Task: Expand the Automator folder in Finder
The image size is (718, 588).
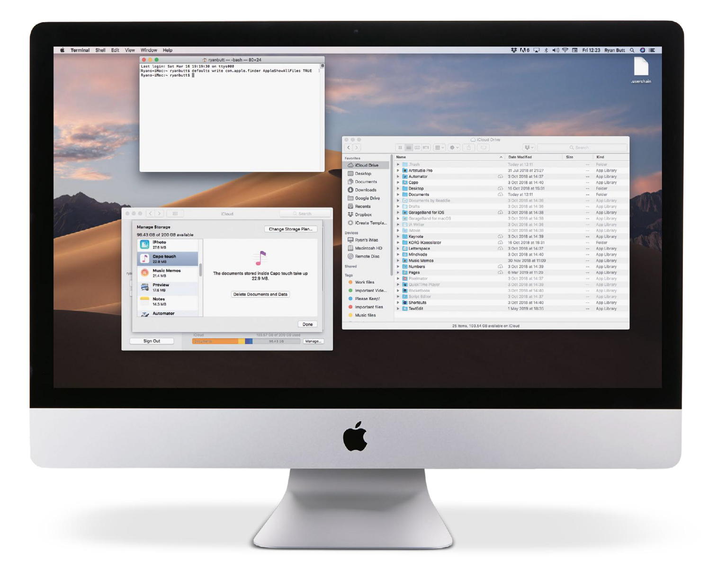Action: click(x=398, y=177)
